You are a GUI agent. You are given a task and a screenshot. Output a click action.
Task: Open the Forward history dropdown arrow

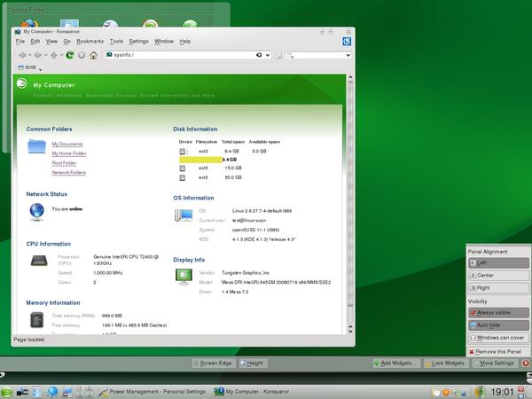point(45,55)
